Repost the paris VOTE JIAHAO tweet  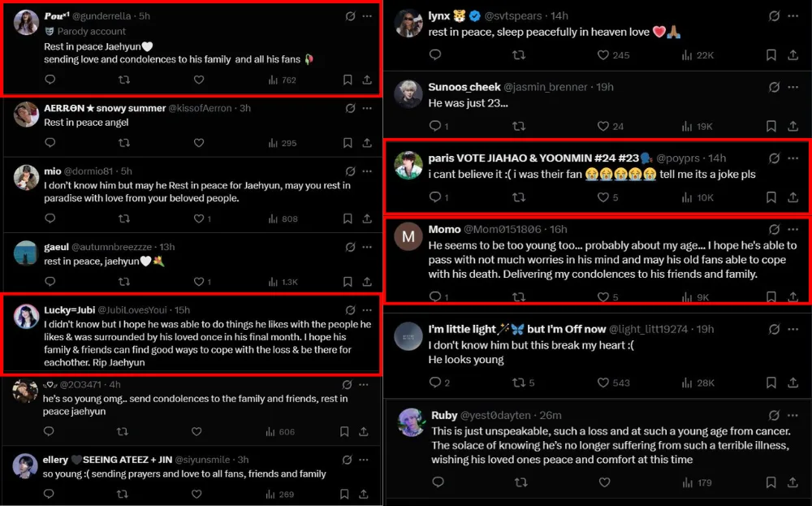(520, 197)
